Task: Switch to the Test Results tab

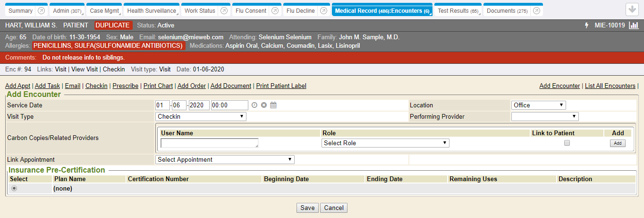Action: 457,11
